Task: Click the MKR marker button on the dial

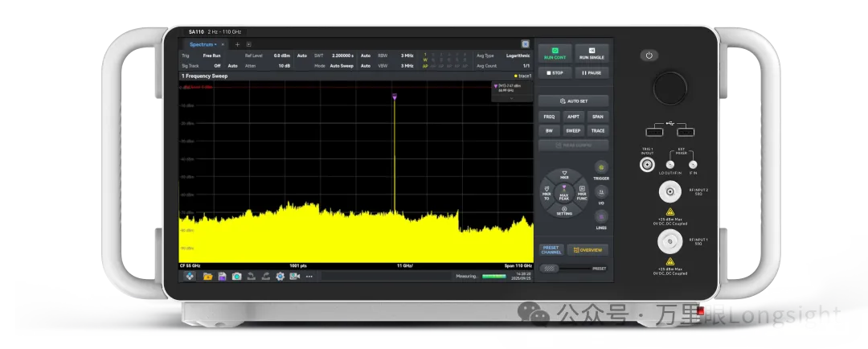Action: pyautogui.click(x=564, y=175)
